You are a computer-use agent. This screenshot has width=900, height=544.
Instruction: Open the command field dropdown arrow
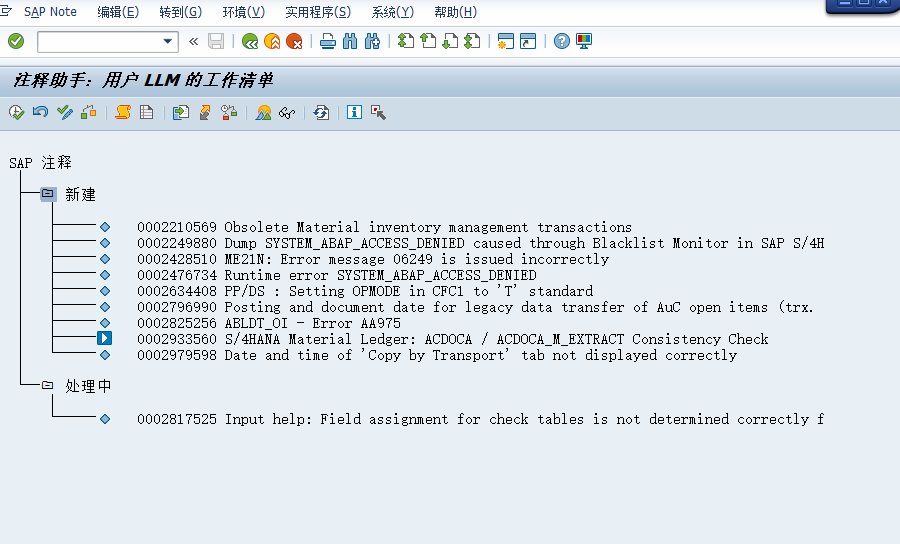pyautogui.click(x=168, y=41)
